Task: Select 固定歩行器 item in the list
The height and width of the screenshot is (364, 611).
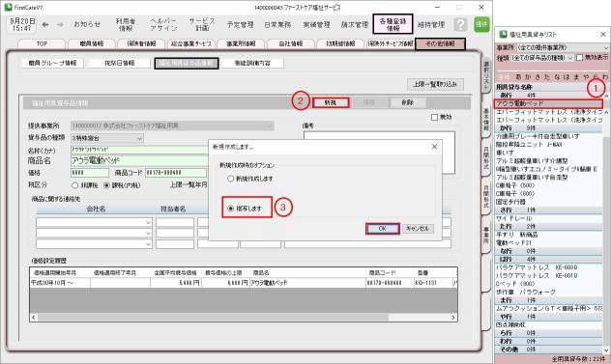Action: [x=549, y=202]
